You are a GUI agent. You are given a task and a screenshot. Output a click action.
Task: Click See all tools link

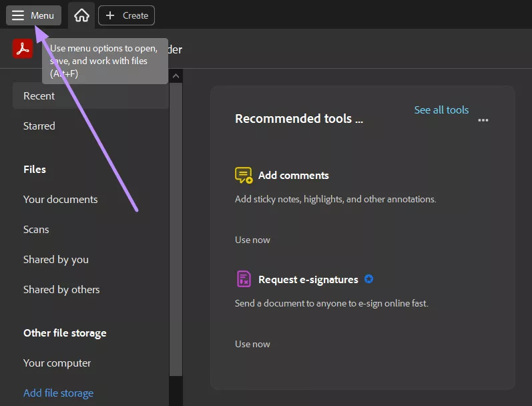tap(441, 110)
